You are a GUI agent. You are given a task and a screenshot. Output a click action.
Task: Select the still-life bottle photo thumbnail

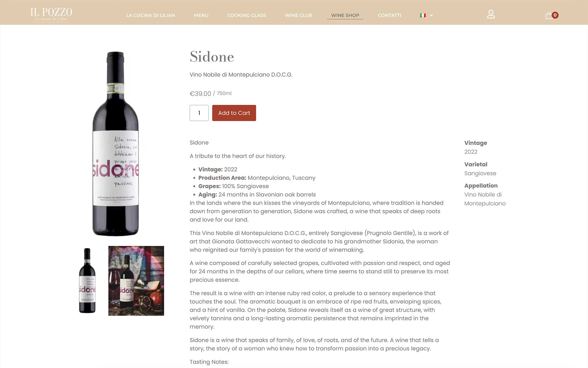(136, 281)
